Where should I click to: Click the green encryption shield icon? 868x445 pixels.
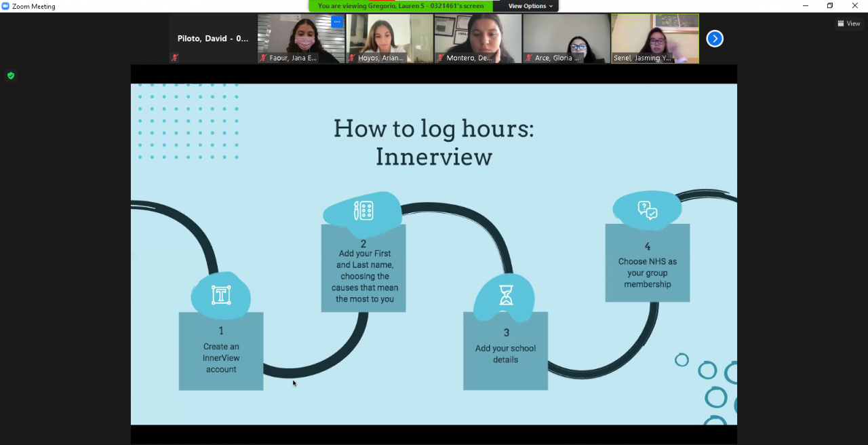point(11,76)
